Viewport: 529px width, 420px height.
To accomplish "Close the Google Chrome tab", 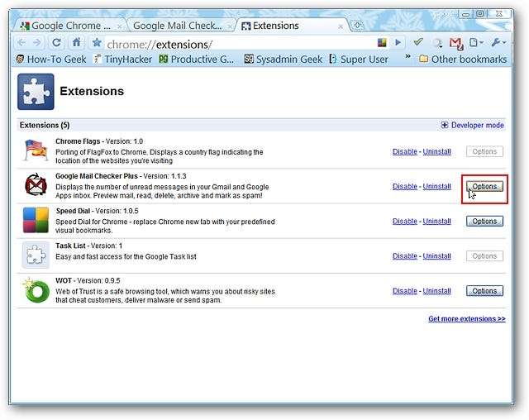I will (119, 26).
